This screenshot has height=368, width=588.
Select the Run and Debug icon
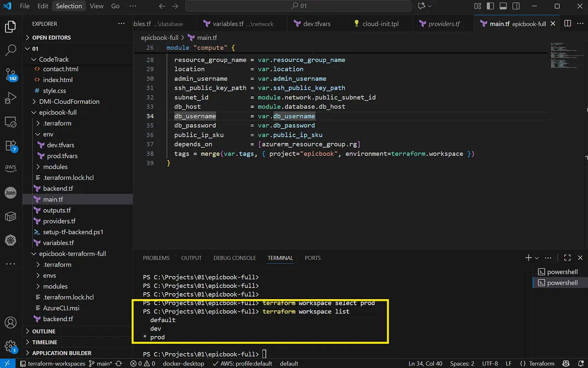pos(10,98)
